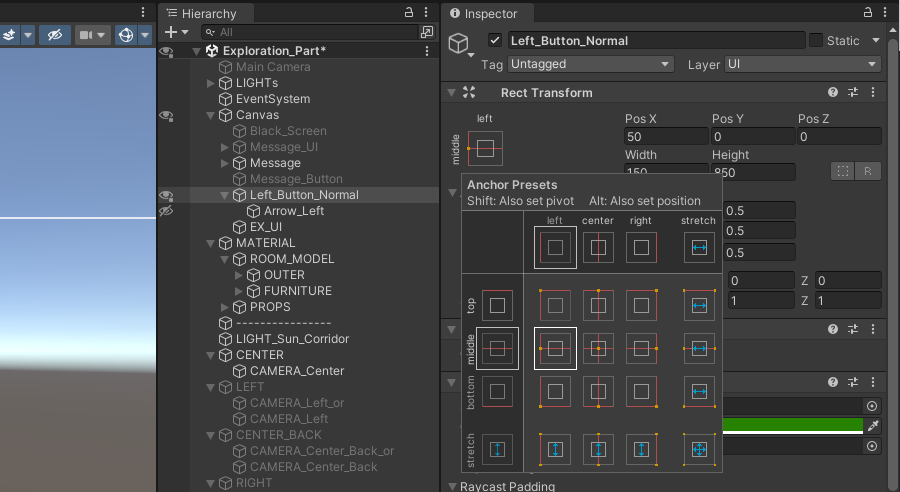Click the Rect Transform presets slider icon
Viewport: 900px width, 492px height.
(853, 92)
